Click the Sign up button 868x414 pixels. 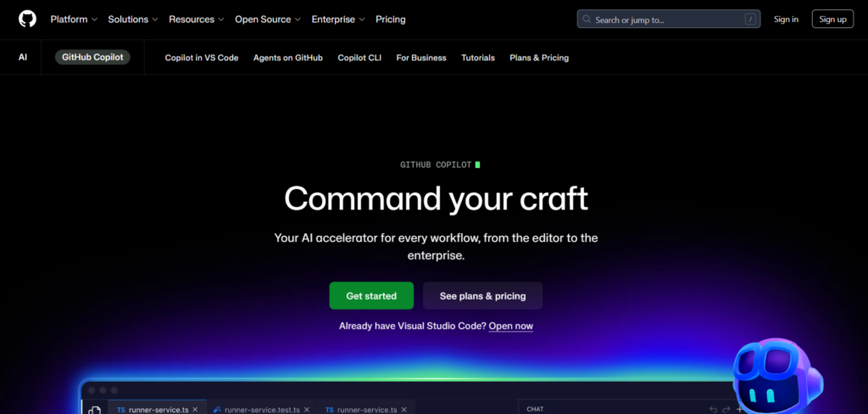click(x=832, y=19)
